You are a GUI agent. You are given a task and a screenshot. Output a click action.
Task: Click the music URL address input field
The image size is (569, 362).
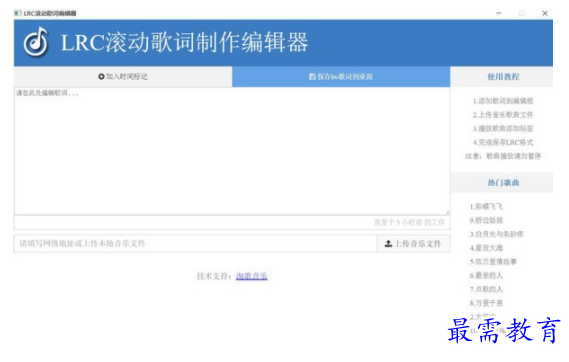196,243
